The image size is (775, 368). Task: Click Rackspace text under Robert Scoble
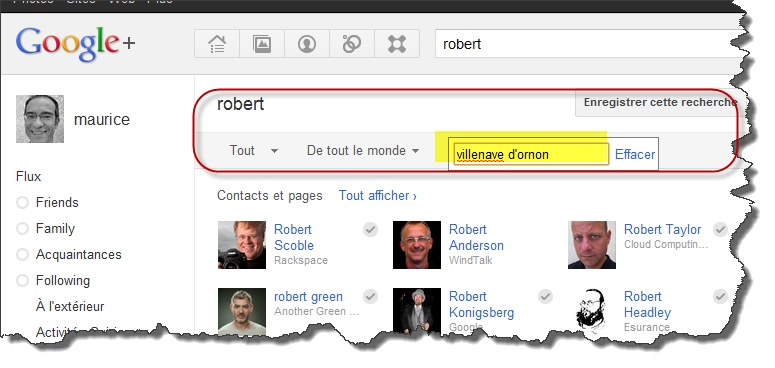[x=301, y=260]
